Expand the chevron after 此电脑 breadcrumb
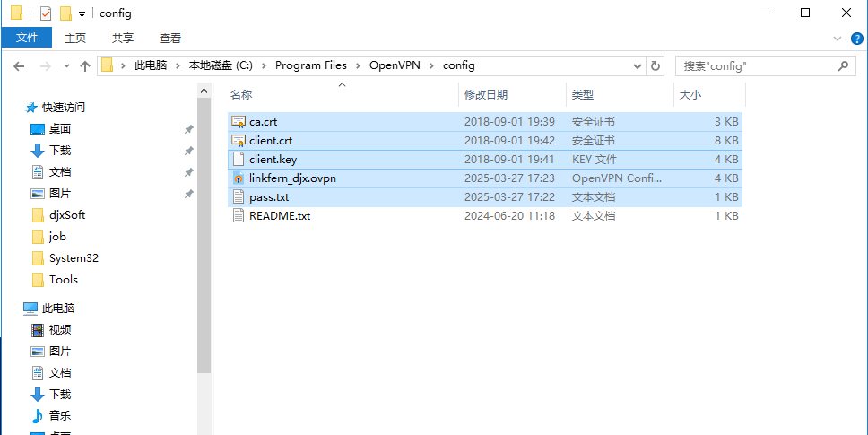 tap(178, 65)
